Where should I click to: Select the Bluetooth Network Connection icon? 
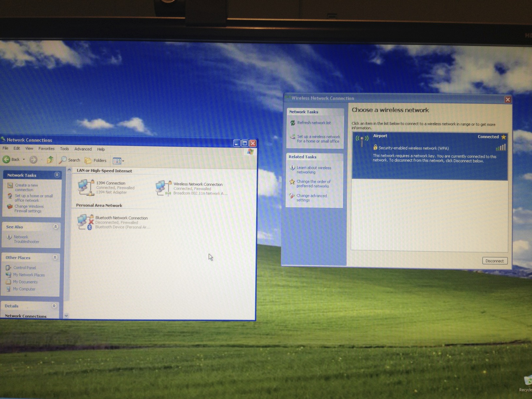coord(85,222)
